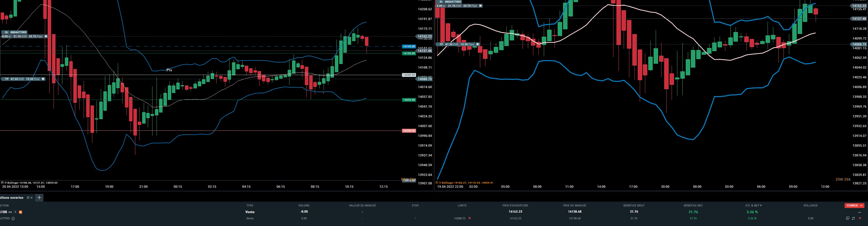Remove the take profit on the right chart

coord(477,44)
